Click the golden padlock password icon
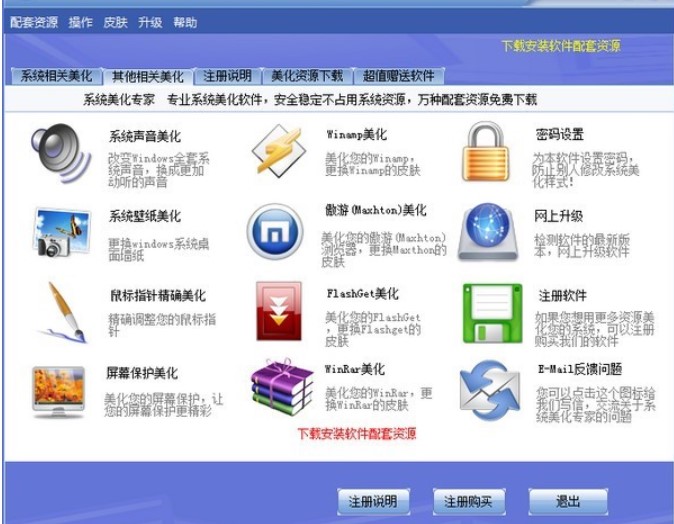The height and width of the screenshot is (524, 674). [486, 151]
